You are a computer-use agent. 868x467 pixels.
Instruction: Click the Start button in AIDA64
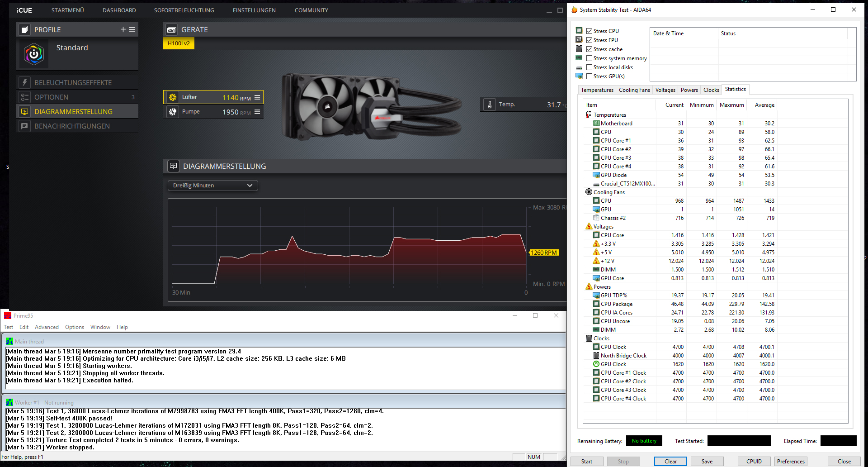click(587, 462)
